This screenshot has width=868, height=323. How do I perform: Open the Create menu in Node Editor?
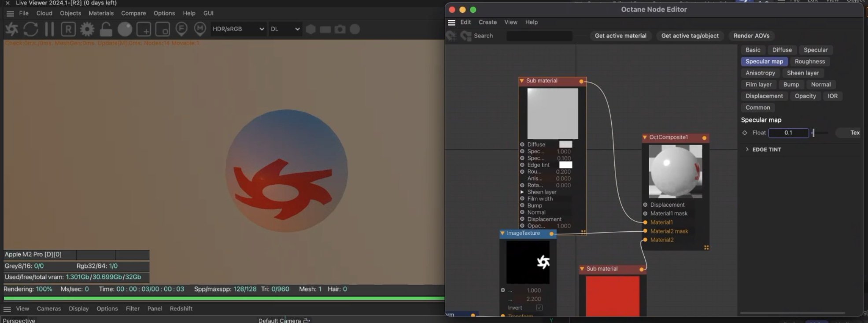(488, 22)
